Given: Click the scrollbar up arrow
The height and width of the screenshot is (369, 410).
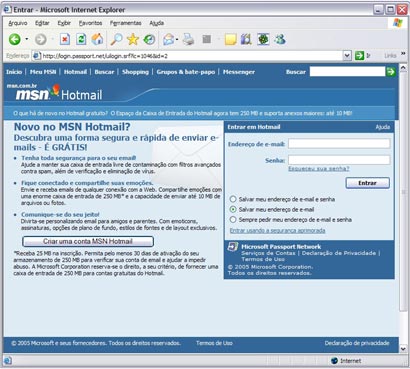Looking at the screenshot, I should [403, 68].
